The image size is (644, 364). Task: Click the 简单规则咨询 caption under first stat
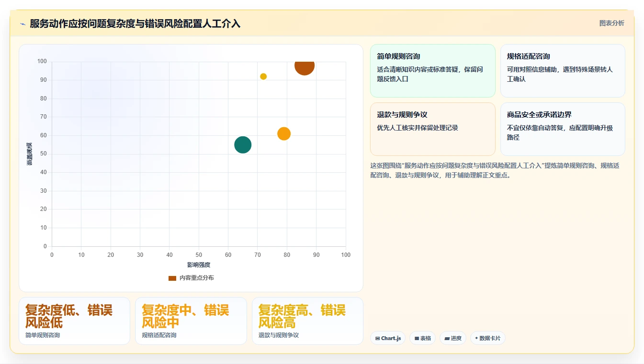pos(43,335)
